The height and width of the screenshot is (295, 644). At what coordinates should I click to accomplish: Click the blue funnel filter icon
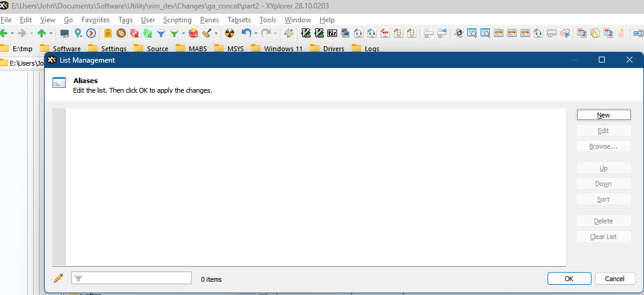pos(161,34)
